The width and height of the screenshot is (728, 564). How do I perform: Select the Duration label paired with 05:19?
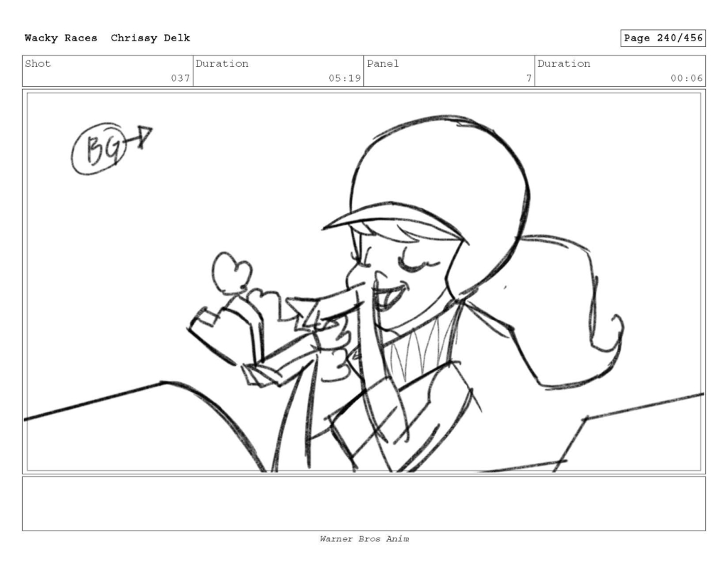click(222, 63)
